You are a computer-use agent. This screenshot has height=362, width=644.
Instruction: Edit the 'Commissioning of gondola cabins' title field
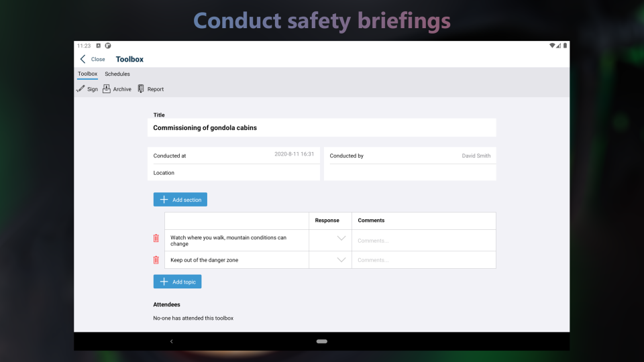321,127
